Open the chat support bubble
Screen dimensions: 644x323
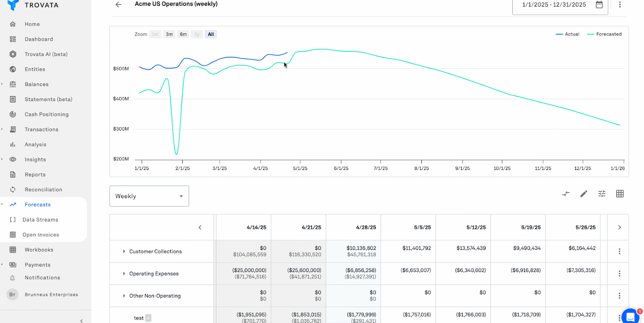click(x=630, y=316)
